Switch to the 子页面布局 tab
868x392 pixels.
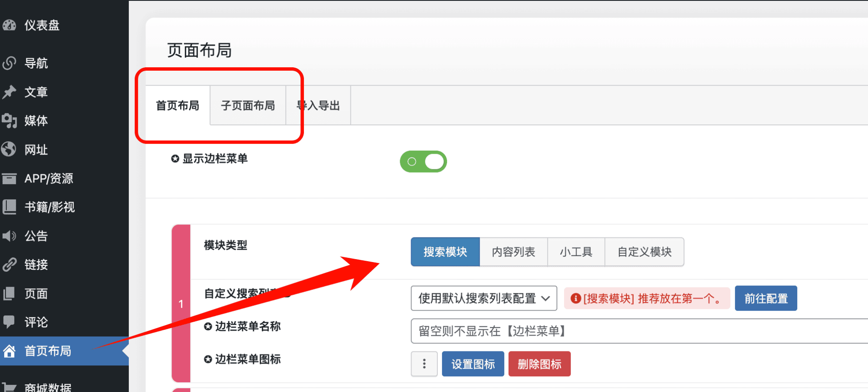coord(248,105)
